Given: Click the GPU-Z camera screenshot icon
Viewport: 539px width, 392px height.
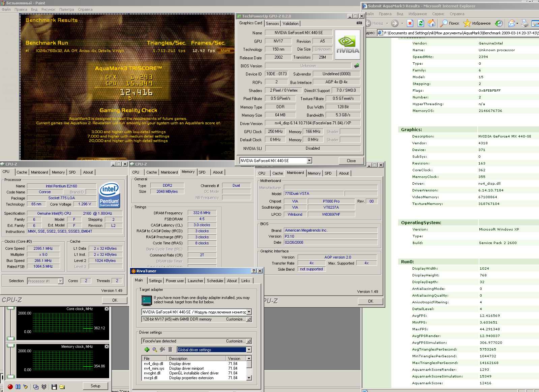Looking at the screenshot, I should [x=359, y=23].
